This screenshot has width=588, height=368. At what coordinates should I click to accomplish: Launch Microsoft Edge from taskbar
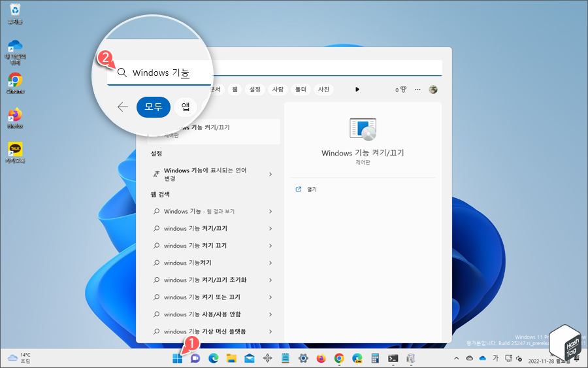214,359
